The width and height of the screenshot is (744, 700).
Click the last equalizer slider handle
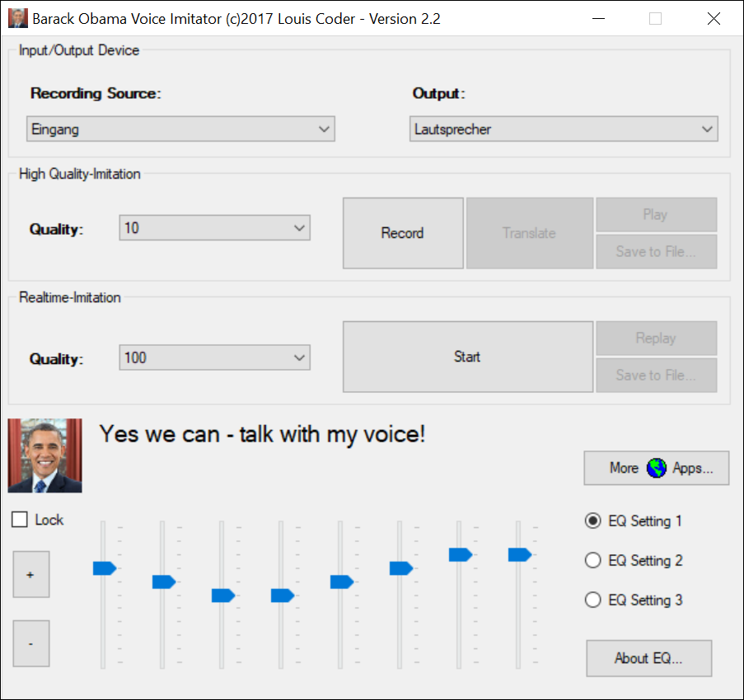click(x=520, y=554)
